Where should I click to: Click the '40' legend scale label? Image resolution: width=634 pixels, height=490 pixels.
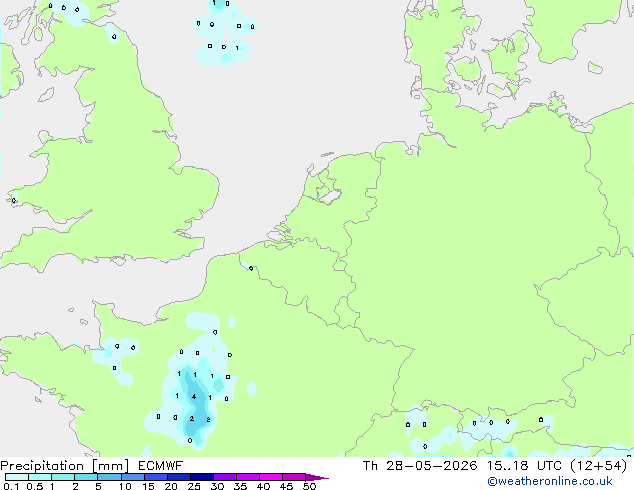[263, 486]
